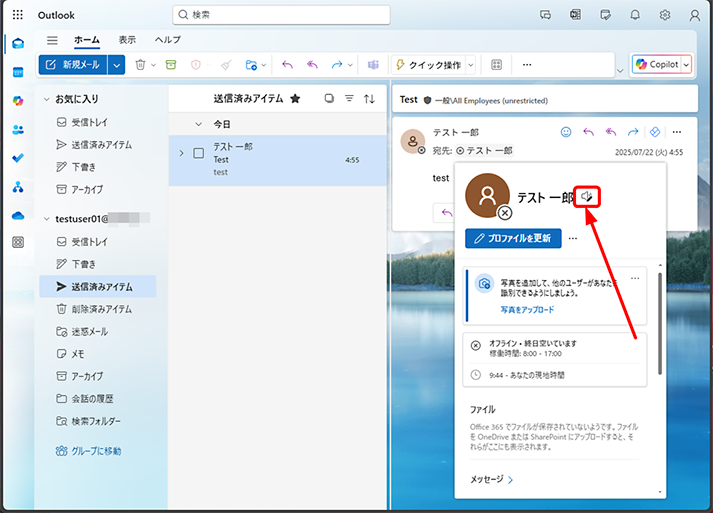The image size is (713, 513).
Task: Click the archive icon in toolbar
Action: 171,65
